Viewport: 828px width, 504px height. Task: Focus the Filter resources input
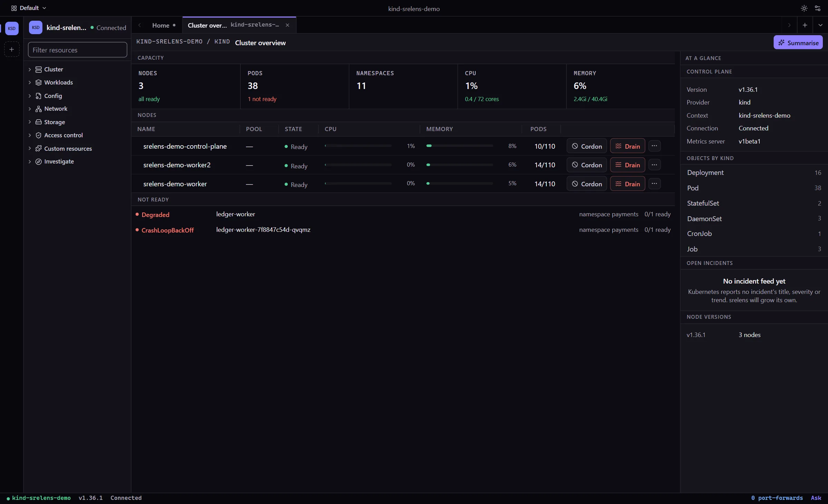coord(78,50)
